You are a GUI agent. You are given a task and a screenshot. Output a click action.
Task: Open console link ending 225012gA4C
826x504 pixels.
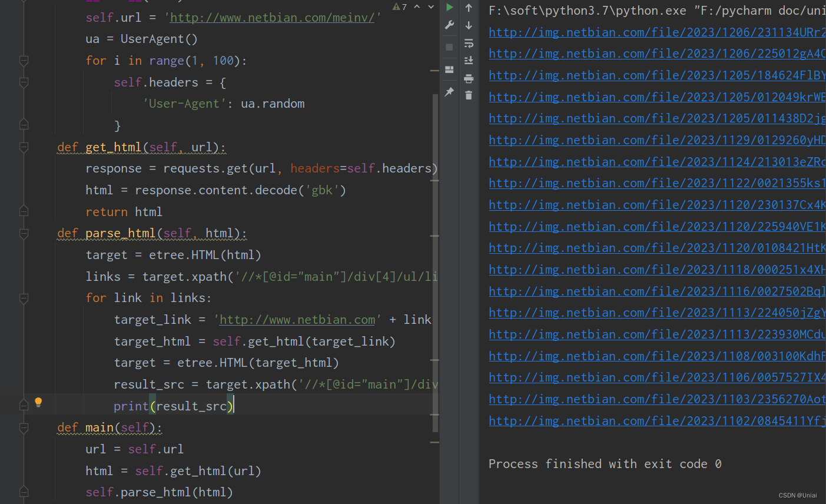click(x=657, y=54)
